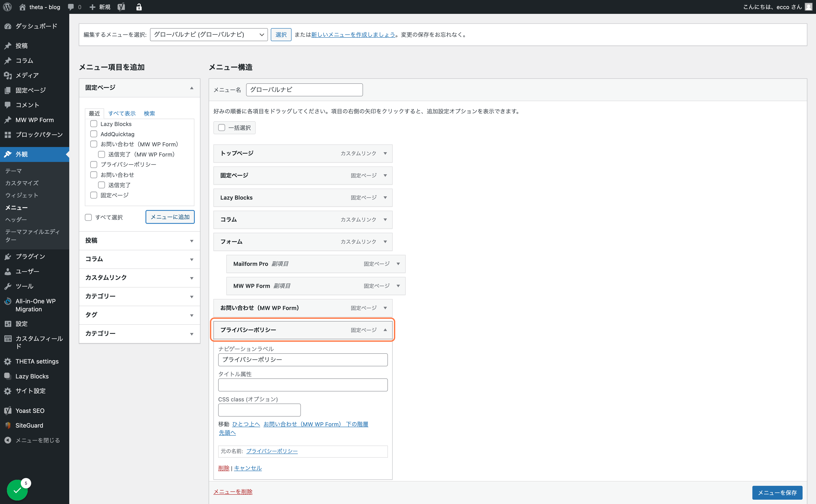816x504 pixels.
Task: Check お問い合わせ（MW WP Form） checkbox
Action: pyautogui.click(x=94, y=144)
